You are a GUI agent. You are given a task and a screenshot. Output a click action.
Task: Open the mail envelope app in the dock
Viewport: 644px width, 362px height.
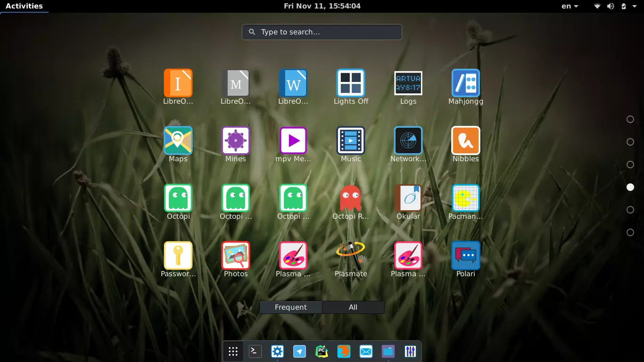pos(366,351)
